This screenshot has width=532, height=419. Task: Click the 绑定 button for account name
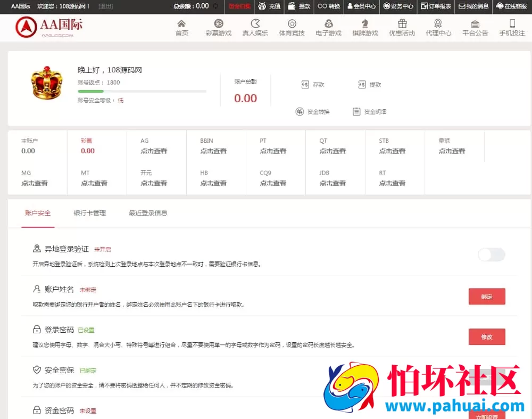487,297
